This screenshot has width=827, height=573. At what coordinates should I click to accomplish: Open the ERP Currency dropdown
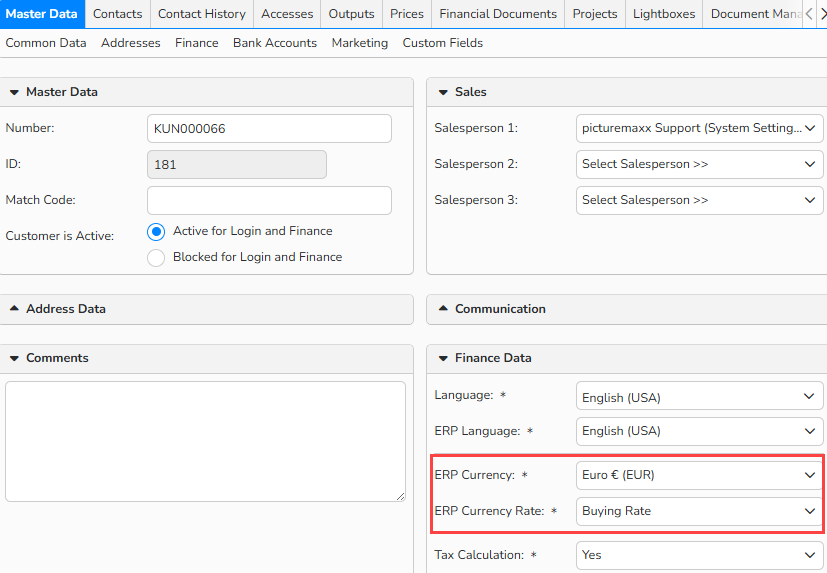699,475
